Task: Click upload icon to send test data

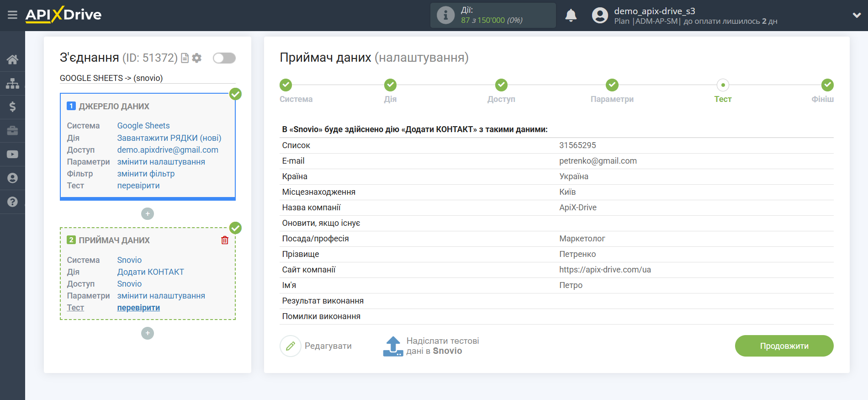Action: point(393,346)
